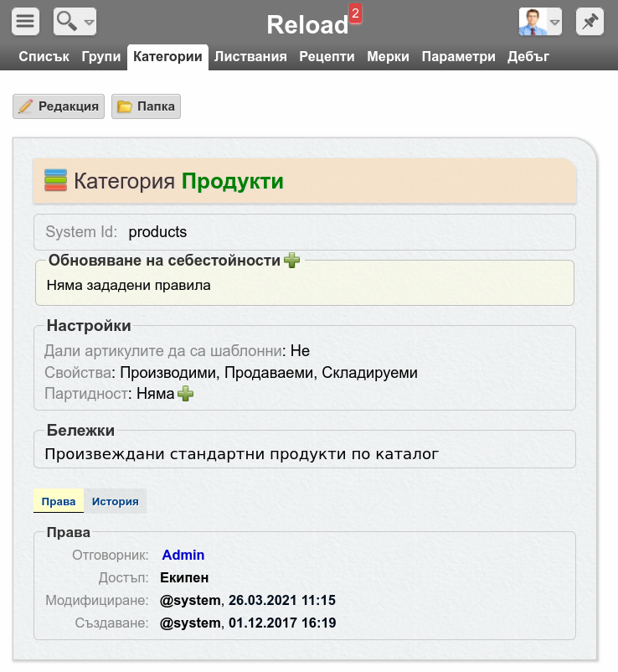Screen dimensions: 618x672
Task: Open the Рецепти tab
Action: [x=327, y=57]
